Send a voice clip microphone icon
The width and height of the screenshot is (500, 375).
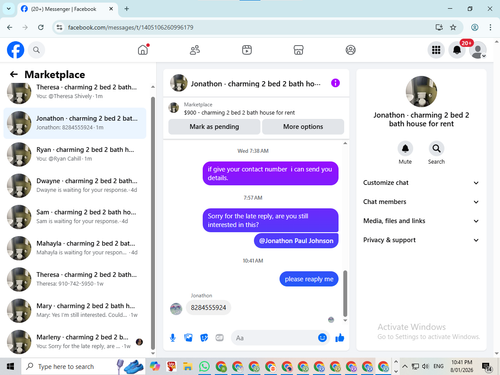click(x=173, y=338)
